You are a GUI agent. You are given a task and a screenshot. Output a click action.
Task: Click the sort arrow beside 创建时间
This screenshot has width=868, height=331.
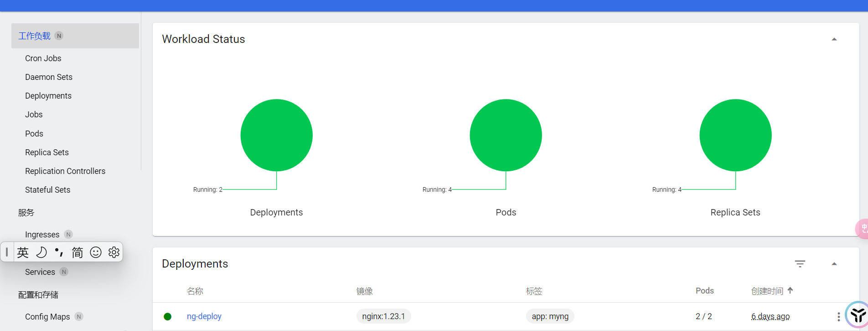pyautogui.click(x=790, y=290)
